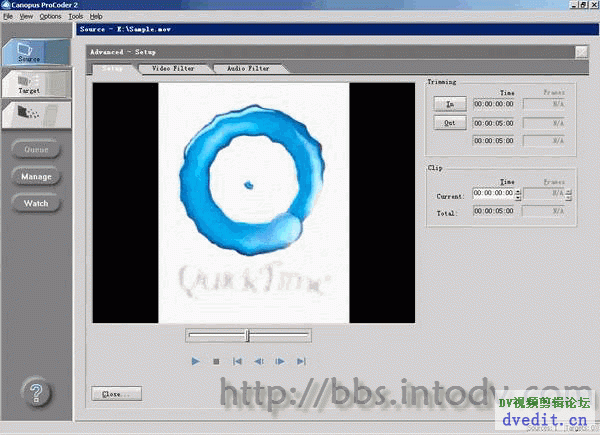Click the preview position slider handle
This screenshot has width=600, height=435.
(x=247, y=336)
